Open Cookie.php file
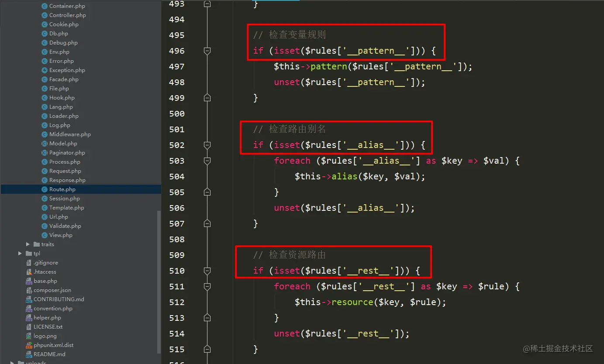The image size is (604, 364). (64, 24)
